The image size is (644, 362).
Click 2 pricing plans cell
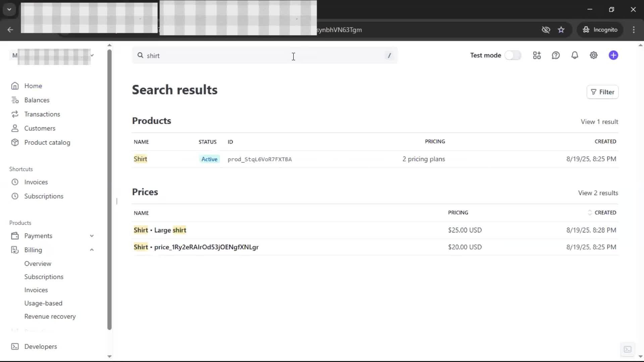424,159
